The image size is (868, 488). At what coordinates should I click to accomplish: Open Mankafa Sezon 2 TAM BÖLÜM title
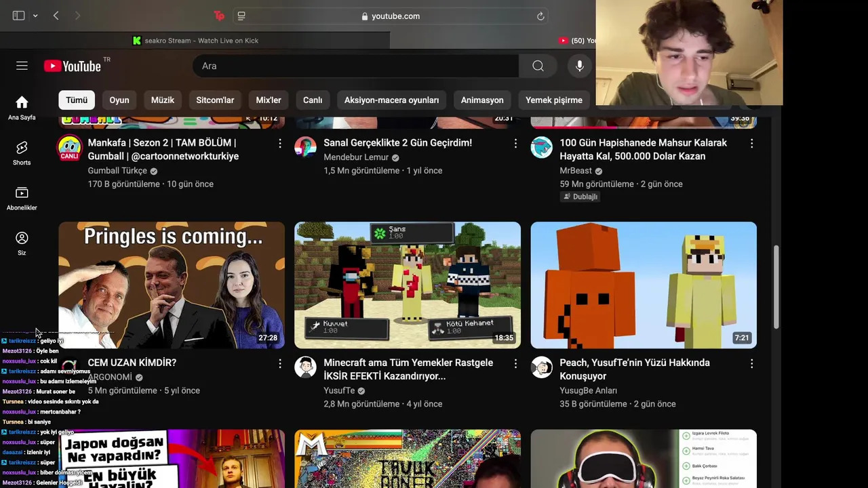click(163, 149)
